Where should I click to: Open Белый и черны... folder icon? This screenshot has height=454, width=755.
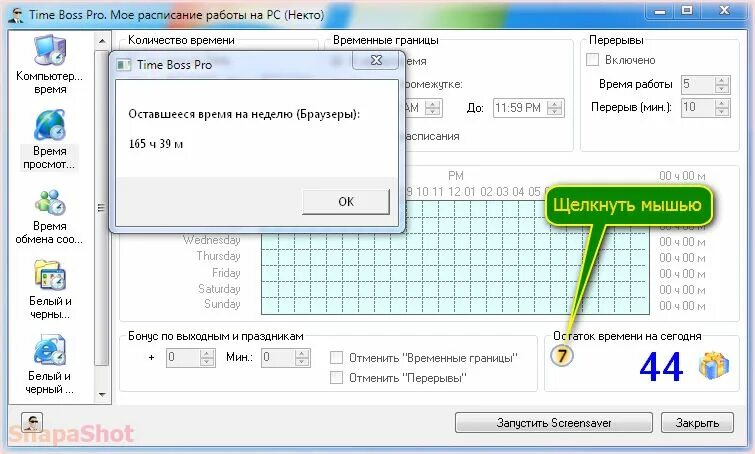(x=50, y=275)
